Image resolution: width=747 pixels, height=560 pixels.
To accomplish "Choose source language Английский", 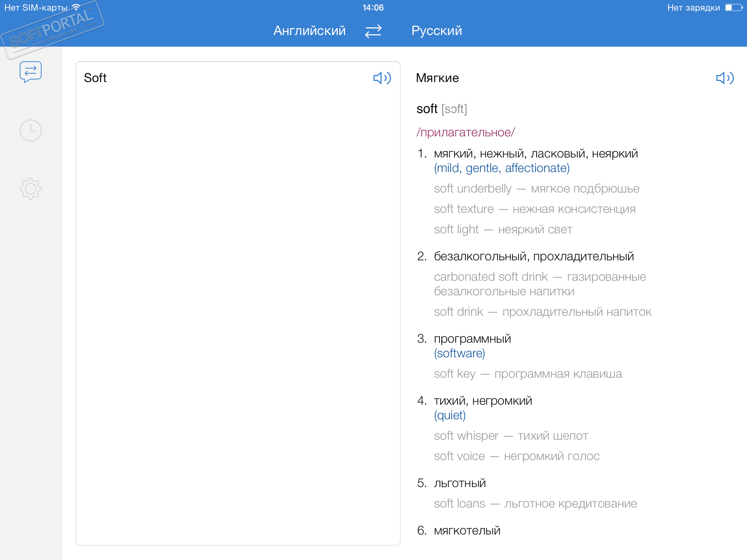I will (x=309, y=31).
